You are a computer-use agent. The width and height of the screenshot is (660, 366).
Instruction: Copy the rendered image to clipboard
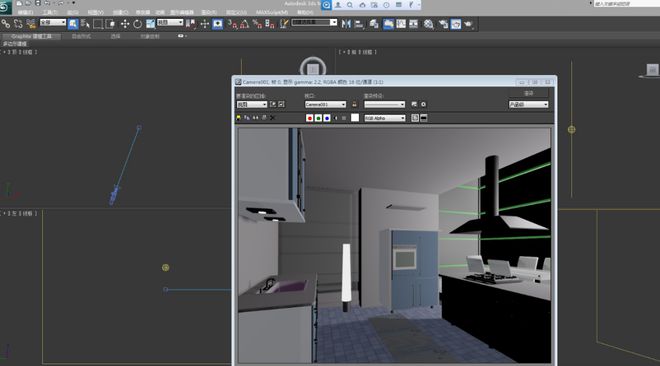(x=247, y=118)
